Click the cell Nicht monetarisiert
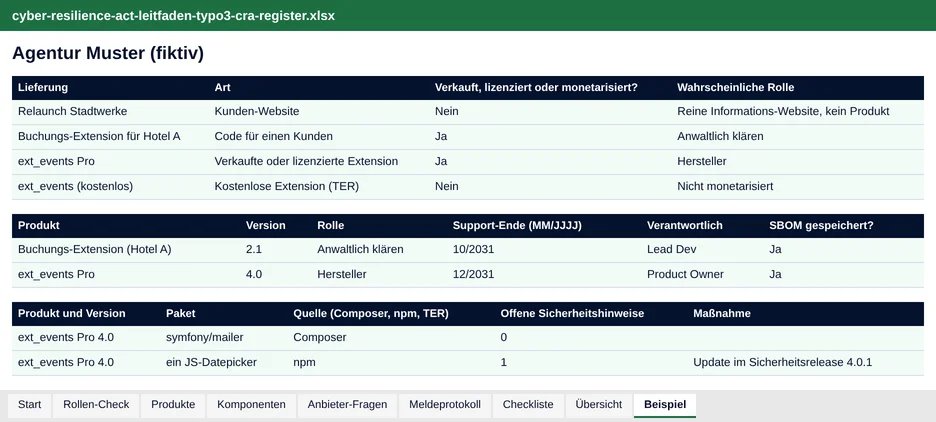Viewport: 936px width, 422px height. [725, 187]
